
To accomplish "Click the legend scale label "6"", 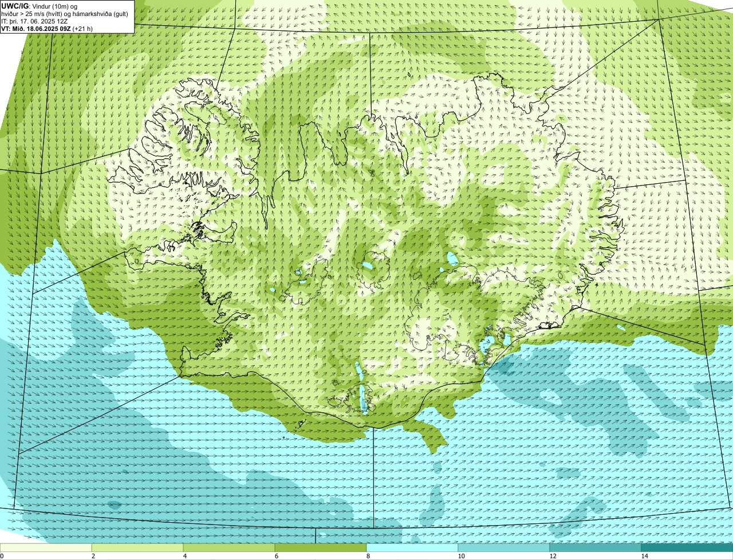I will (276, 556).
